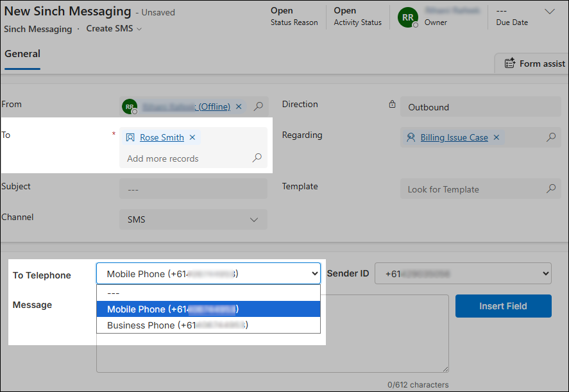Click the Insert Field button
Screen dimensions: 569x392
504,306
